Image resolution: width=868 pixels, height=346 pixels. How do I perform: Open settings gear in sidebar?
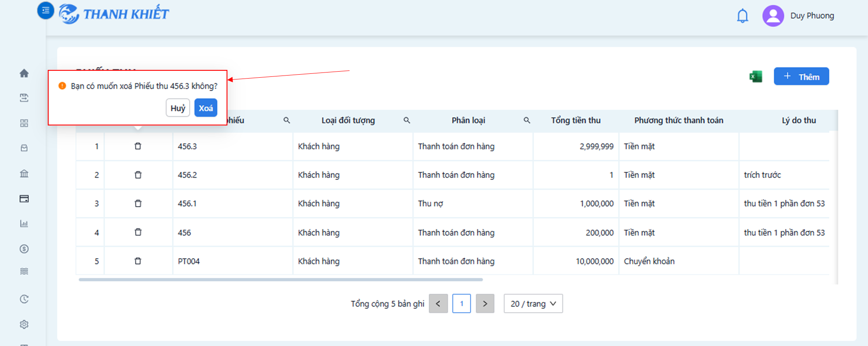[x=24, y=324]
